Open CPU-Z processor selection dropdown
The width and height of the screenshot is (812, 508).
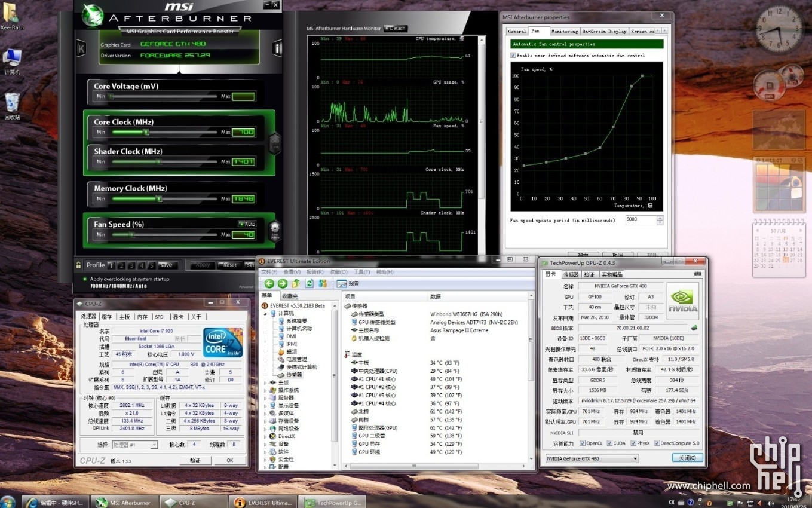135,445
